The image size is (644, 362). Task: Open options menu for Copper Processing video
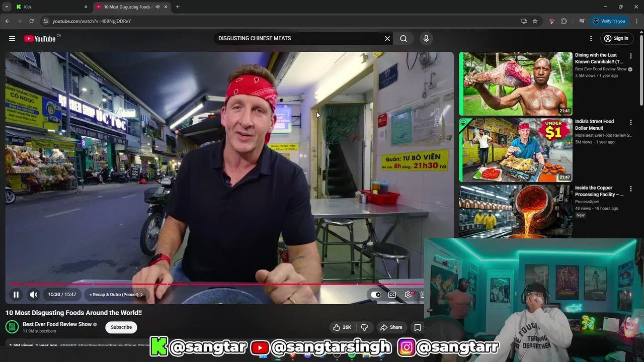pos(631,189)
